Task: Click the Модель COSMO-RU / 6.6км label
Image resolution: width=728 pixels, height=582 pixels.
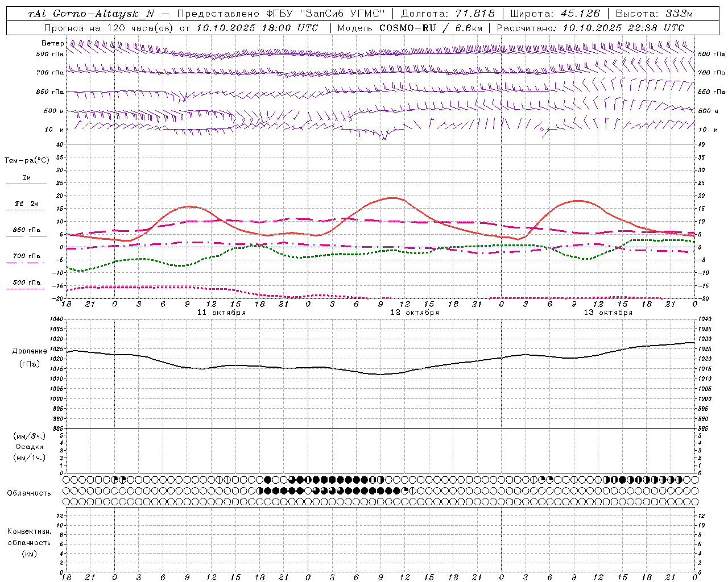Action: 409,28
